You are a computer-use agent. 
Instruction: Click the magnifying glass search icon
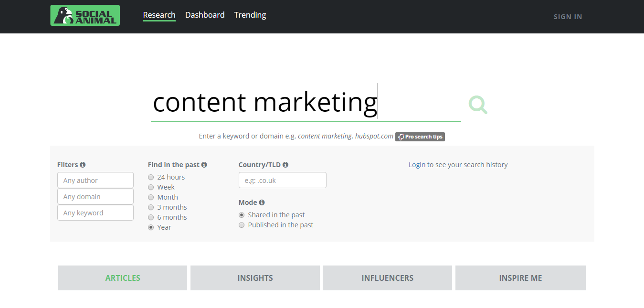pyautogui.click(x=478, y=105)
